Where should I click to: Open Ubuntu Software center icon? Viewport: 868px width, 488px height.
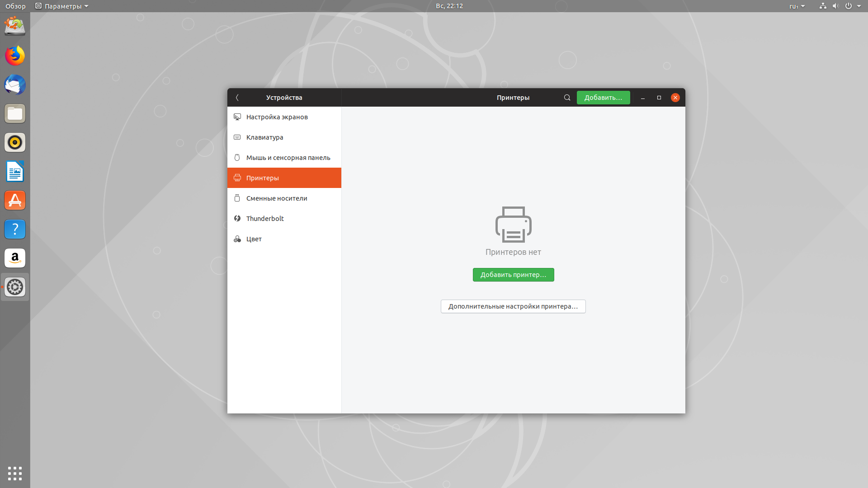(x=15, y=200)
